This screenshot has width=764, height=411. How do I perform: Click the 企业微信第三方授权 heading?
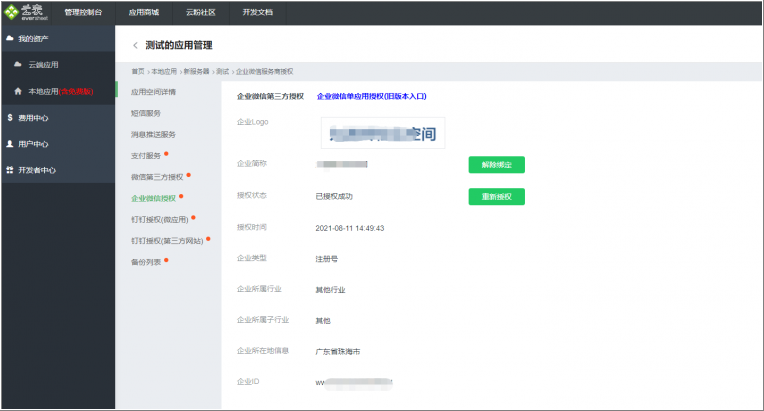(x=270, y=96)
